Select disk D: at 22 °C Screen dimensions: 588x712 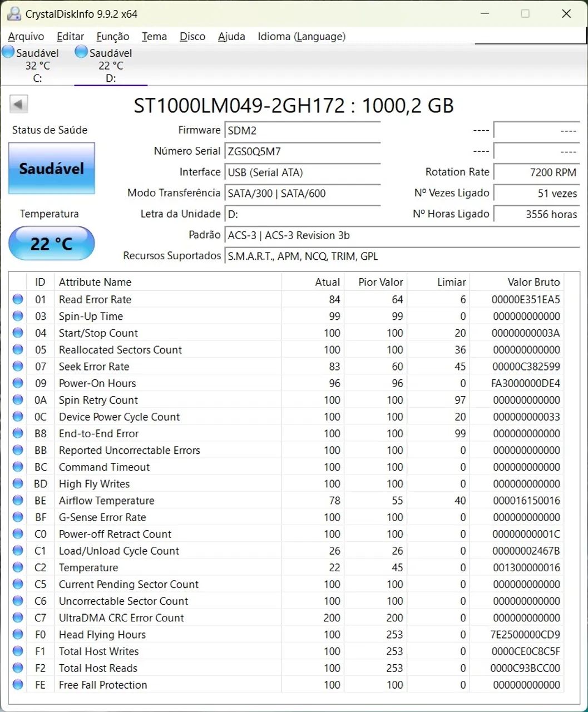click(111, 65)
